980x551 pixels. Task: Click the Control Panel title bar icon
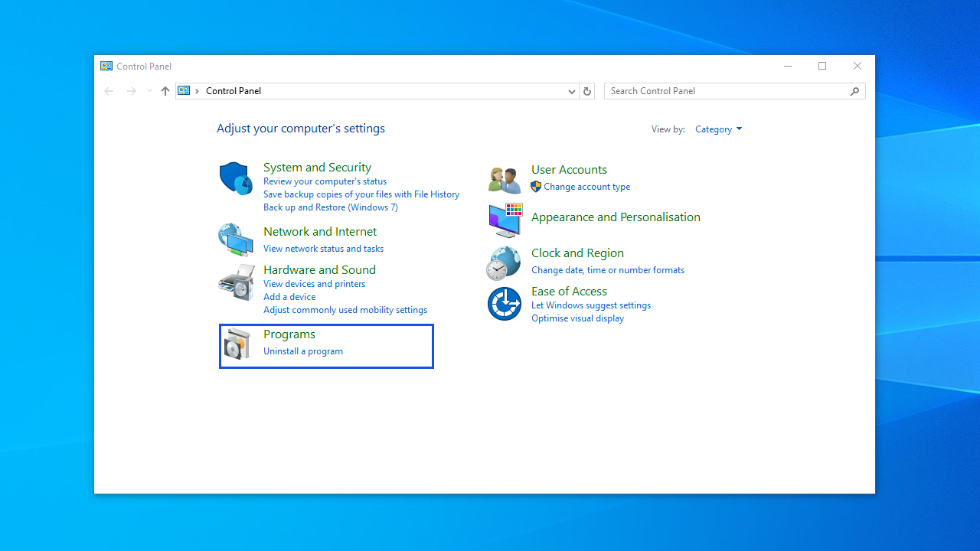tap(106, 66)
